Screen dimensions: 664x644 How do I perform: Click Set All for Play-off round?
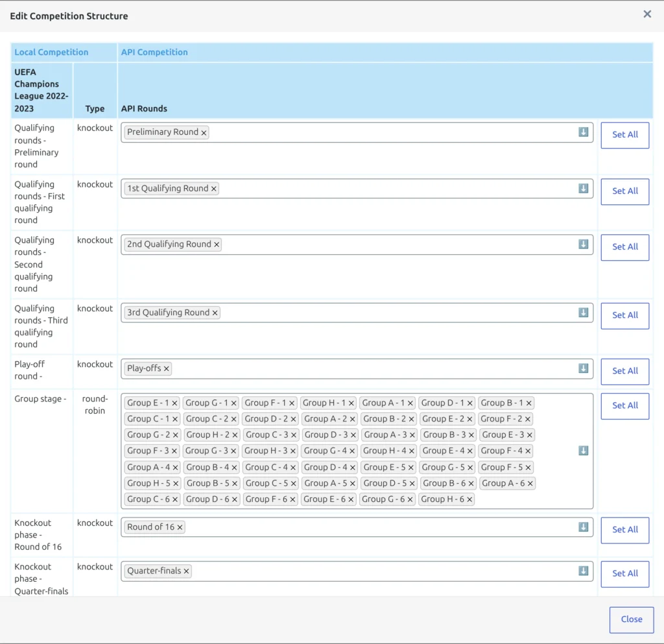point(624,372)
